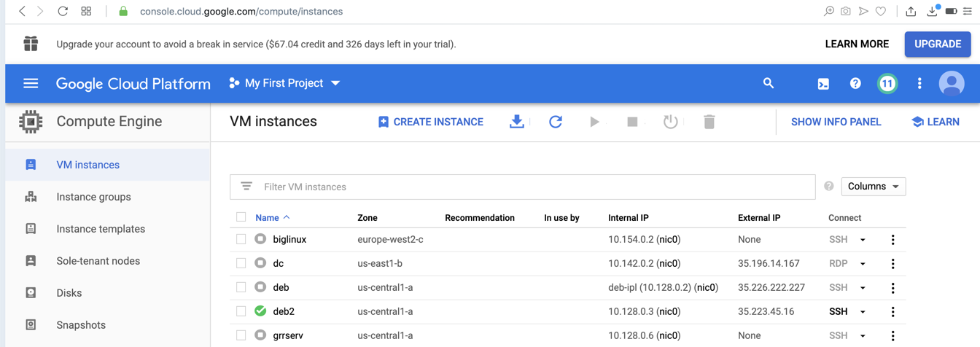Open more actions for biglinux row
980x347 pixels.
[x=892, y=240]
